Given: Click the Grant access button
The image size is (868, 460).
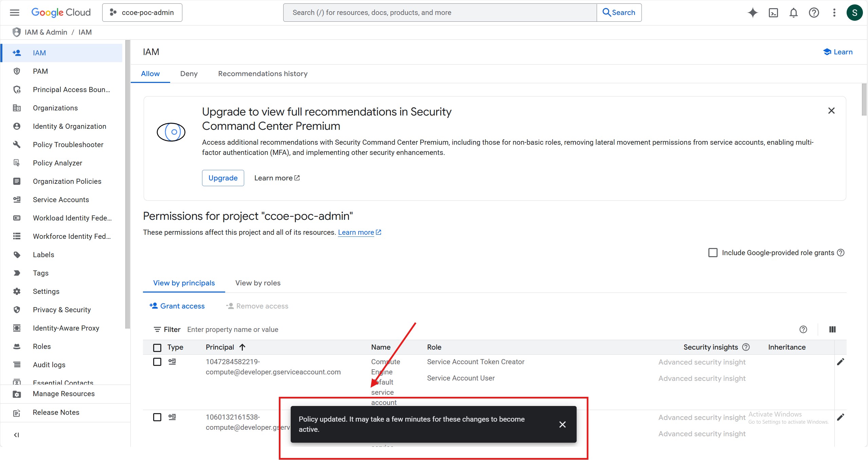Looking at the screenshot, I should click(x=177, y=306).
